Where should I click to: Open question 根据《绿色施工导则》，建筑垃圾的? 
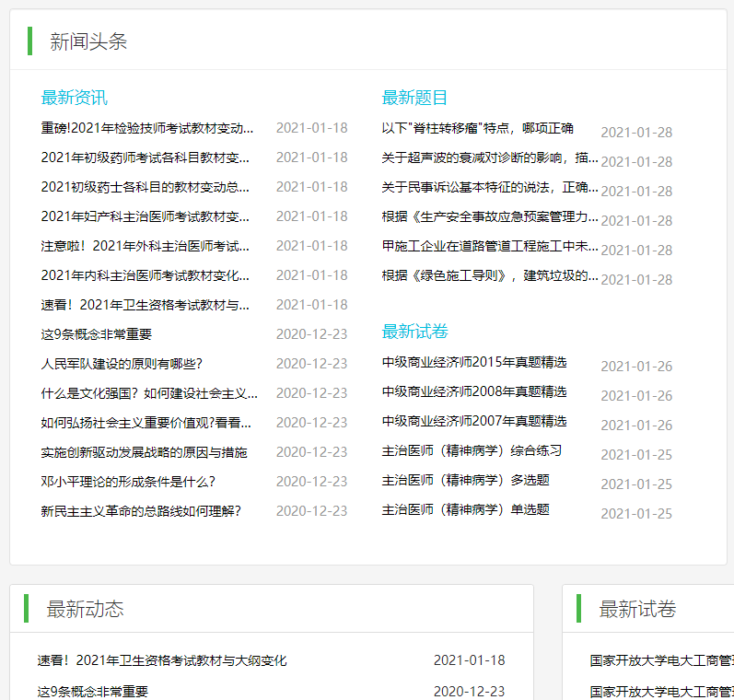pos(490,275)
